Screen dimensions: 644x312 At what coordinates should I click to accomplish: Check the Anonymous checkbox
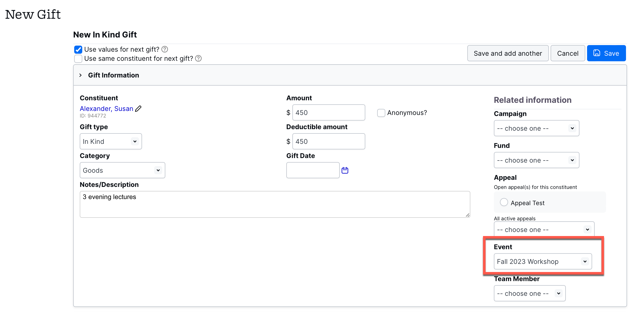coord(381,113)
